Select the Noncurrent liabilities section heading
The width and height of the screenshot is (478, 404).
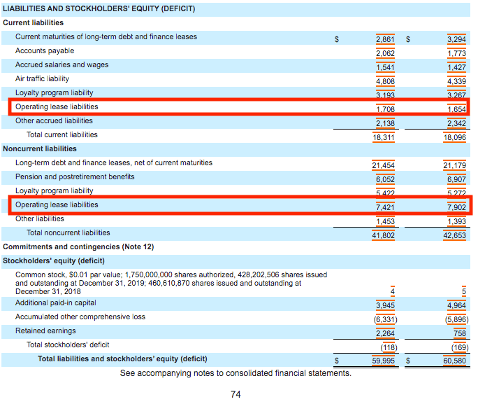click(x=39, y=149)
